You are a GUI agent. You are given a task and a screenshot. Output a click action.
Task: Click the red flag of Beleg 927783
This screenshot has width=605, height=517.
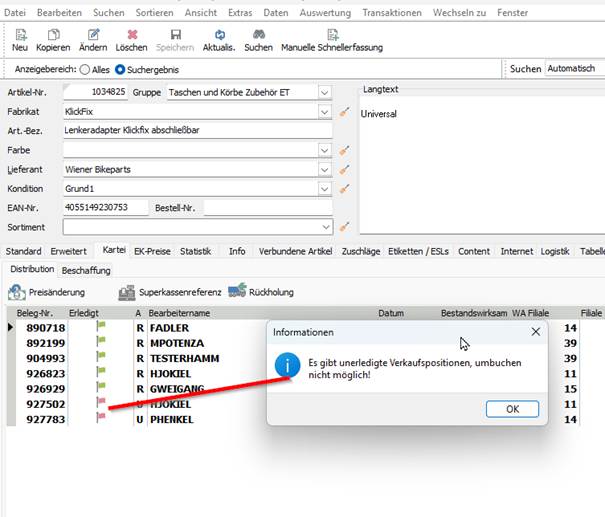coord(101,417)
